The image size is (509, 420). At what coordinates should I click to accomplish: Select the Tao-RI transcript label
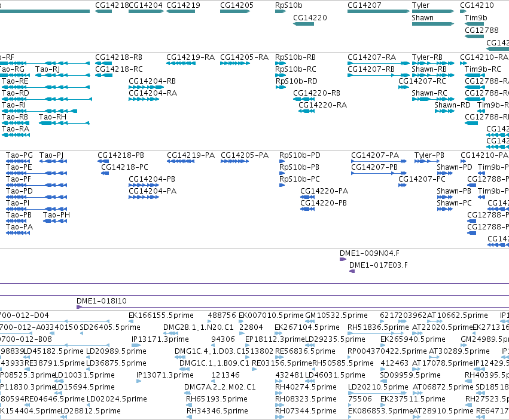(x=14, y=105)
